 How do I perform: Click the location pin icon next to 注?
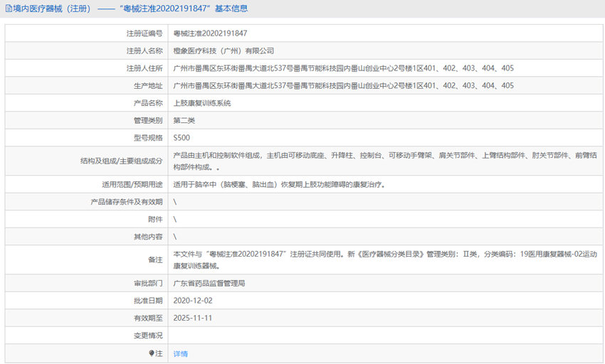(152, 353)
